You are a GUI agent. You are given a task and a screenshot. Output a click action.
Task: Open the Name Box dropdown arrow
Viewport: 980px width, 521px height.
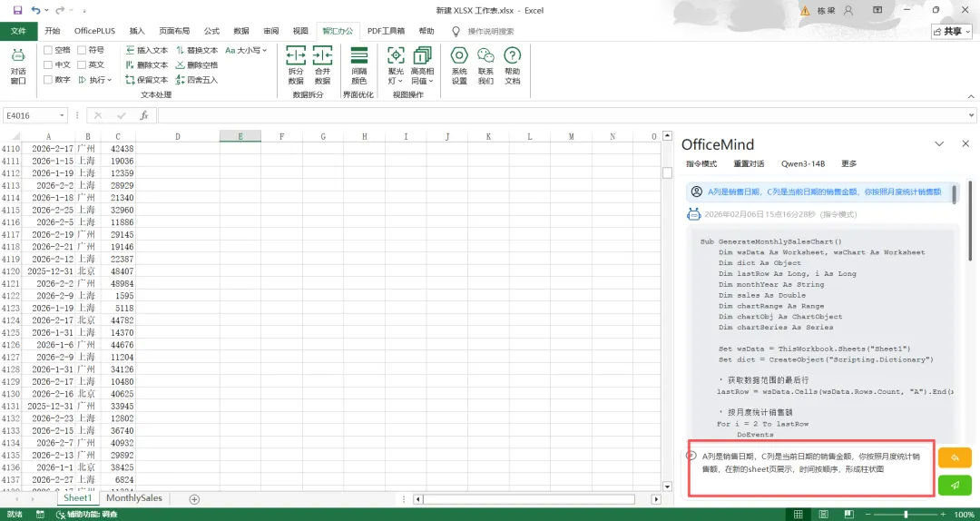(x=62, y=115)
